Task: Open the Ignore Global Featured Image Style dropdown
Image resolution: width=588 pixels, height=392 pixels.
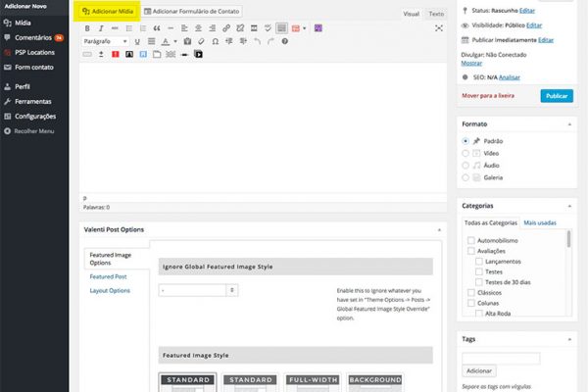Action: tap(199, 290)
